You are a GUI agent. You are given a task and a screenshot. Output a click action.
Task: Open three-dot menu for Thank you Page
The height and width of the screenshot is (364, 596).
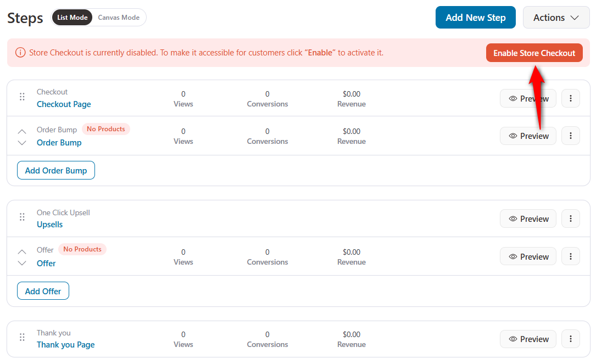570,339
